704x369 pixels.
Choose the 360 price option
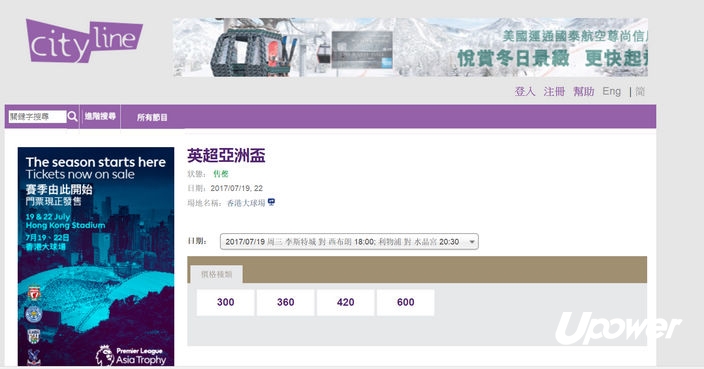(286, 302)
